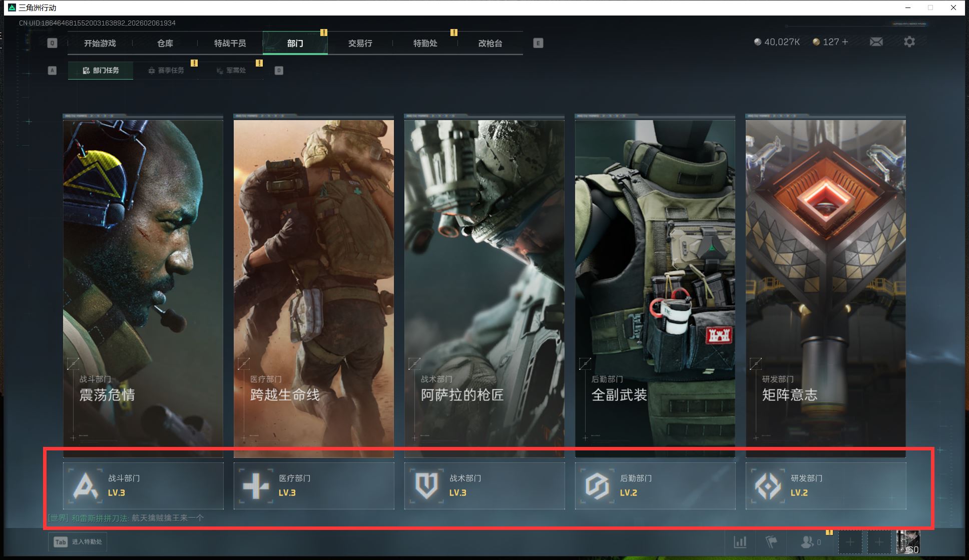The width and height of the screenshot is (969, 560).
Task: Click the 战术部门 shield icon
Action: point(426,485)
